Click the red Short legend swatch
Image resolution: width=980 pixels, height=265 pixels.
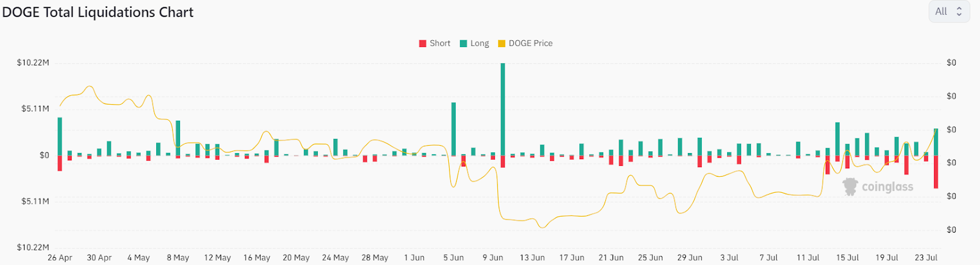pos(423,43)
